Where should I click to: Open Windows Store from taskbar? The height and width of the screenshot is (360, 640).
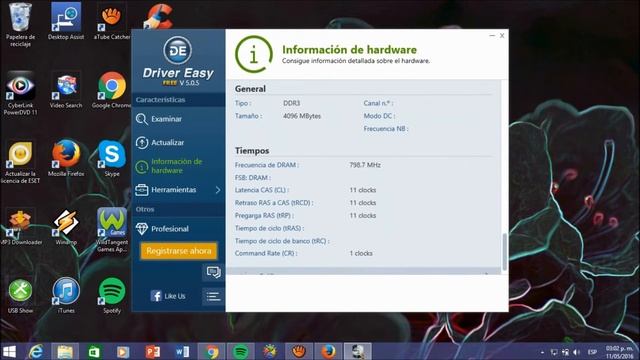[x=94, y=351]
